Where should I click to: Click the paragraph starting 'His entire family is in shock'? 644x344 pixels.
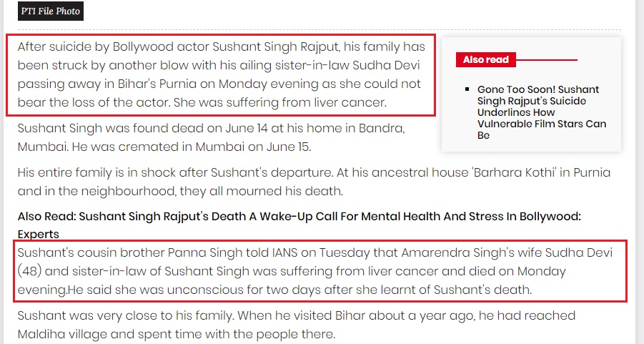click(x=314, y=182)
